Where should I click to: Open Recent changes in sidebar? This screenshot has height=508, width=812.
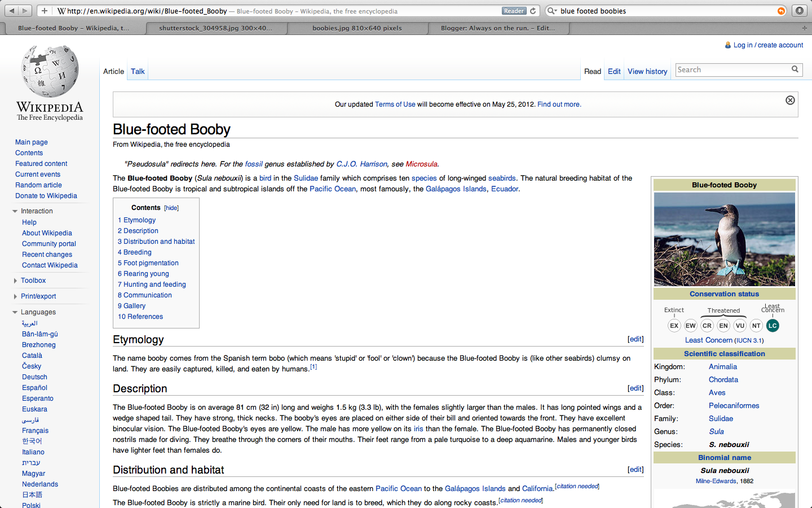point(47,255)
